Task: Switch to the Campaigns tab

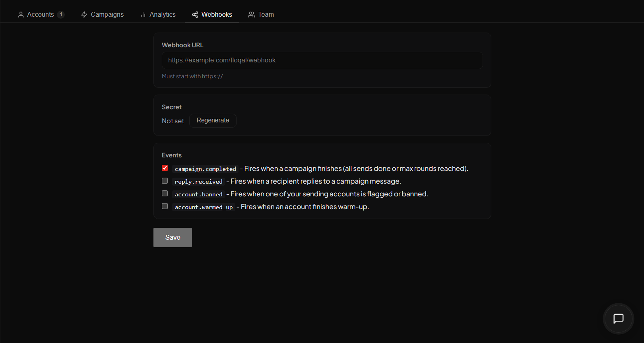Action: pyautogui.click(x=103, y=14)
